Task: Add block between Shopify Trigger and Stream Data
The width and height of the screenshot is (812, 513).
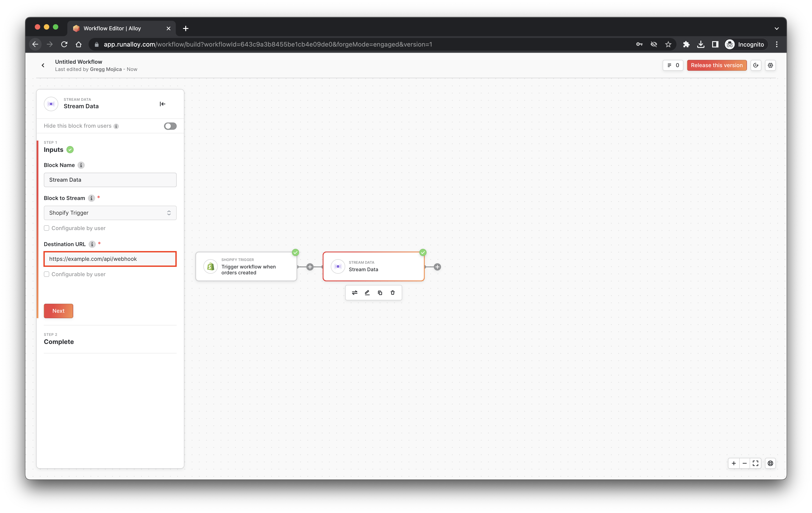Action: tap(310, 267)
